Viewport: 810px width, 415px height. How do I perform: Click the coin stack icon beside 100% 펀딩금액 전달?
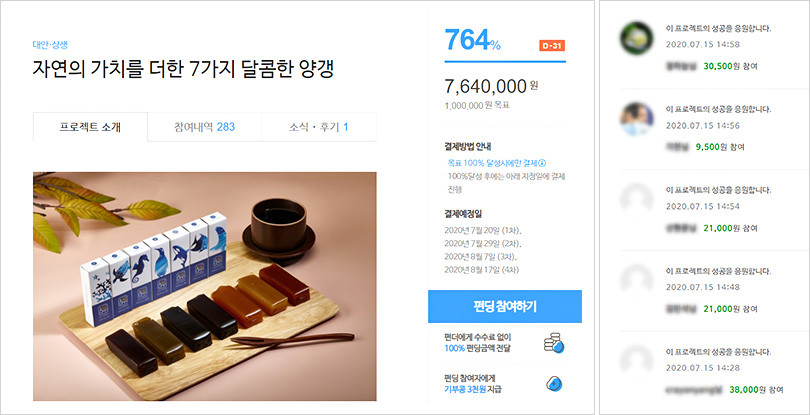(554, 343)
